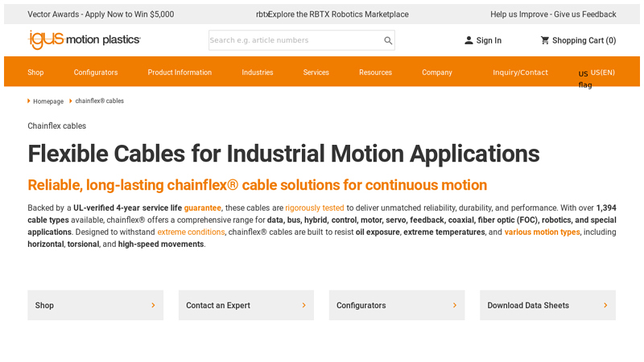Screen dimensions: 644x362
Task: Open Shopping Cart (0) link
Action: [x=584, y=40]
